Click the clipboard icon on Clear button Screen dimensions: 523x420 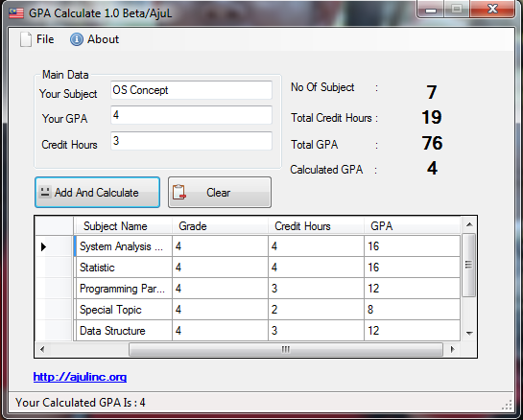pyautogui.click(x=179, y=193)
